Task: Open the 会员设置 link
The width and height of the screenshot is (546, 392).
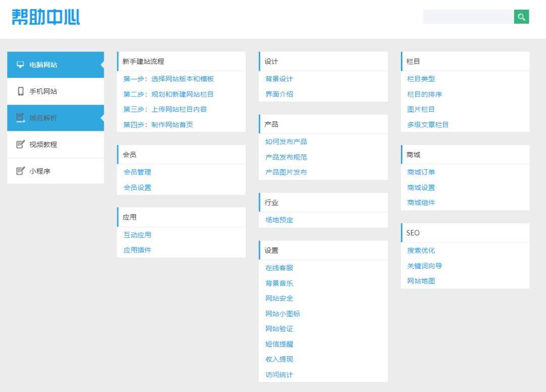Action: tap(137, 187)
